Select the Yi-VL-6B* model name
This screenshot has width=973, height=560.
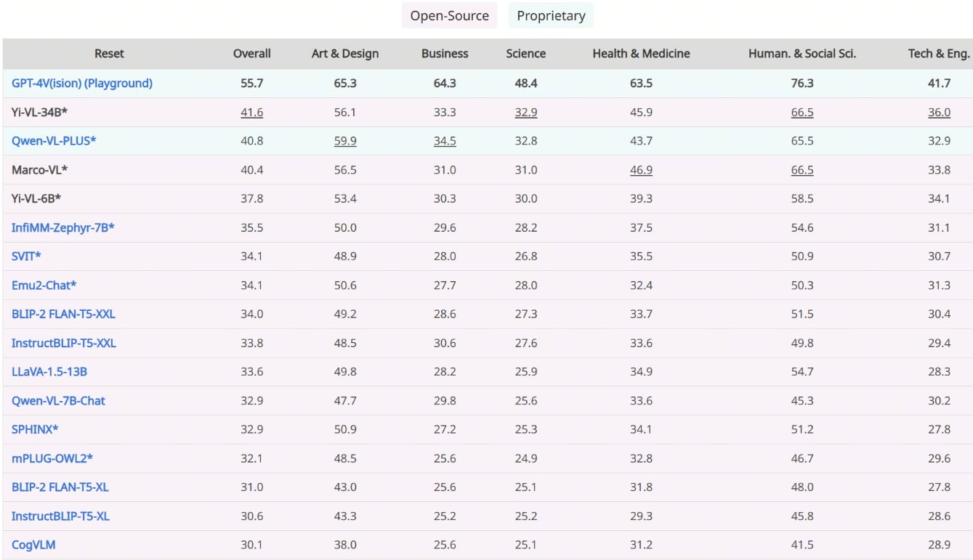[x=36, y=199]
